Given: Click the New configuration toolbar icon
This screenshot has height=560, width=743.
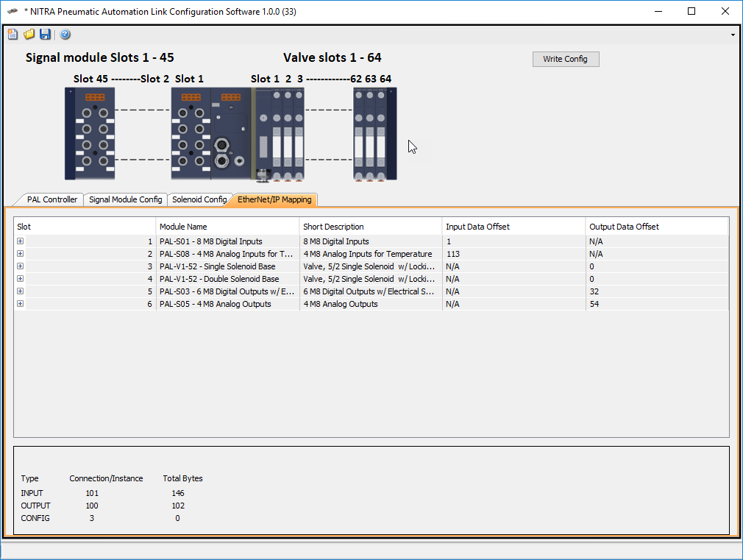Looking at the screenshot, I should (x=13, y=34).
